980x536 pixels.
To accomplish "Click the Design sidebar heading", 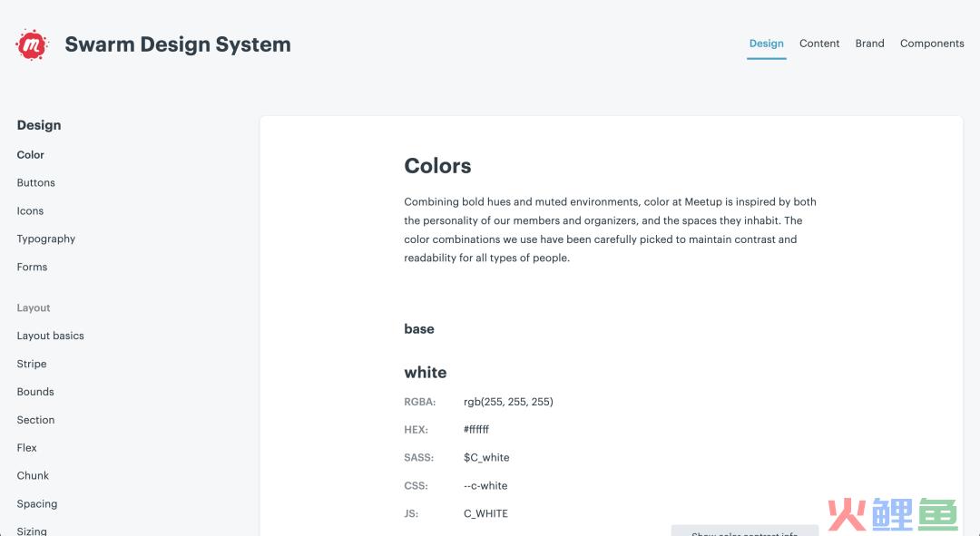I will 39,125.
